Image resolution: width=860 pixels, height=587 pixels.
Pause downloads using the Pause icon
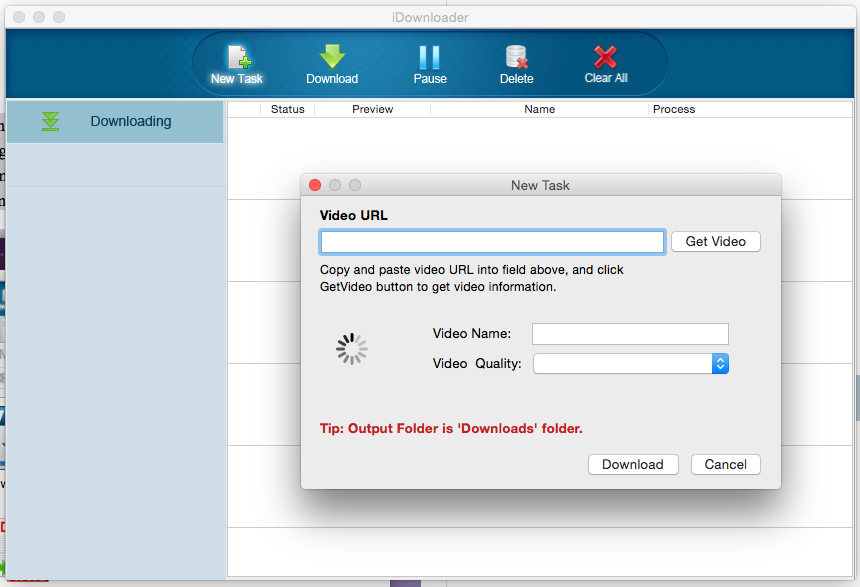tap(429, 58)
